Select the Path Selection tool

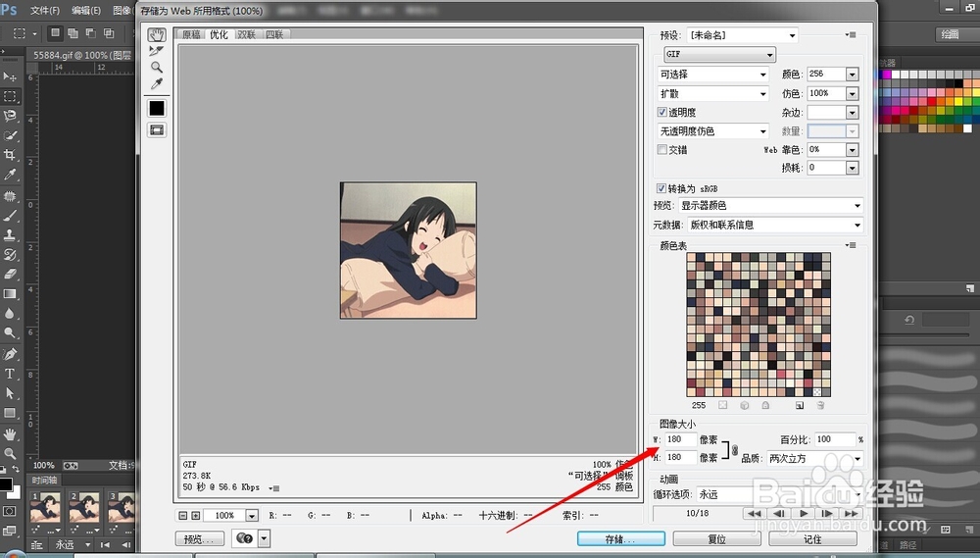click(10, 393)
